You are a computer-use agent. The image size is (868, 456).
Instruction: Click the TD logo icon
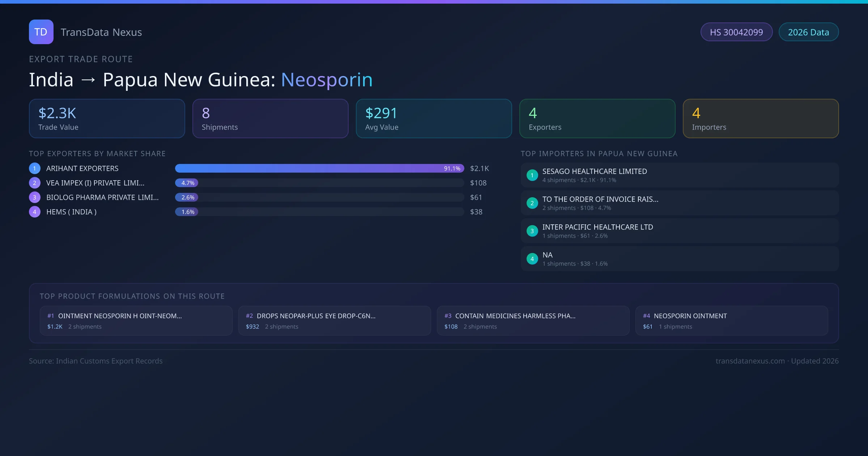tap(41, 32)
